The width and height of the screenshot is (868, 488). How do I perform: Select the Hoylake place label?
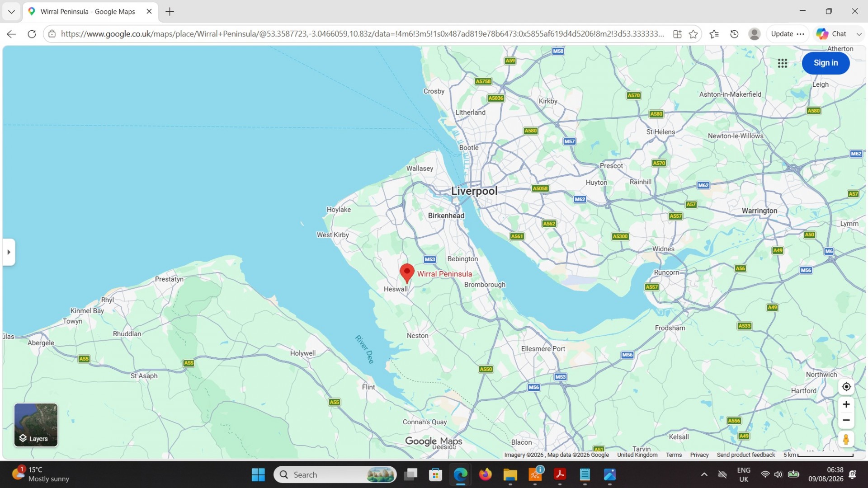click(339, 210)
